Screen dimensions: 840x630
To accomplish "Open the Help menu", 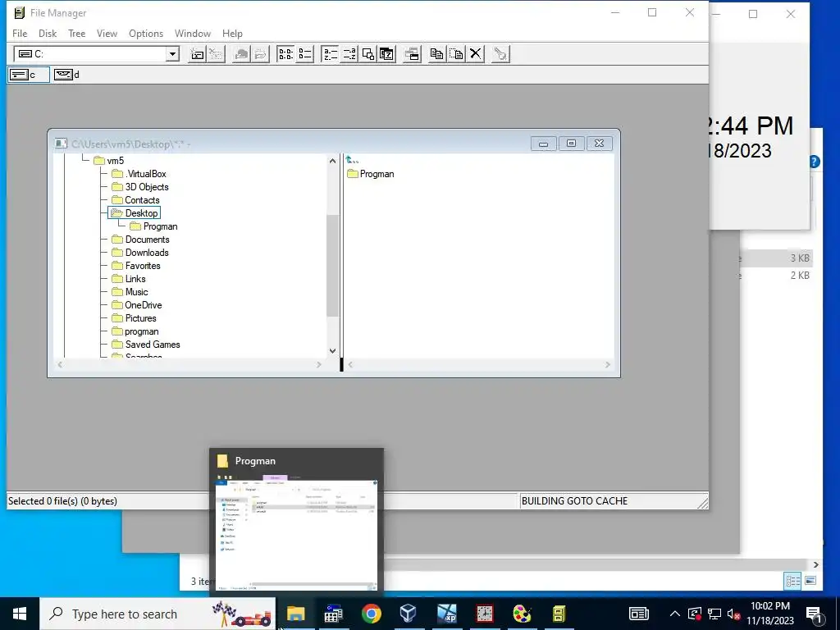I will pyautogui.click(x=232, y=33).
